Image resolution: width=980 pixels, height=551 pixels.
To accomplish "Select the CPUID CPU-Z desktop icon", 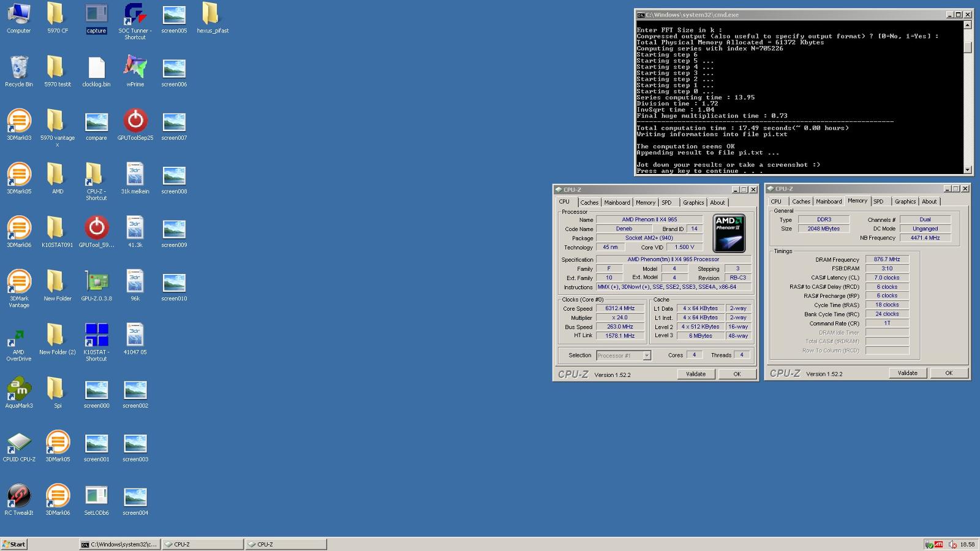I will point(18,447).
